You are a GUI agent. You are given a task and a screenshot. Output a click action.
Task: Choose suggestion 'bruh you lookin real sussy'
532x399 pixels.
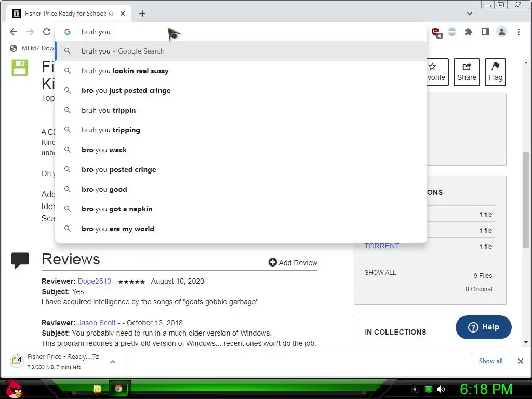pos(241,71)
